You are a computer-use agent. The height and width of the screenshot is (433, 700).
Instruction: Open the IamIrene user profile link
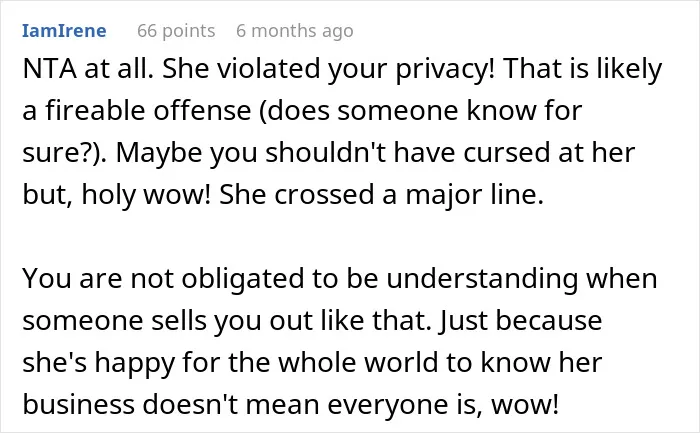pos(64,31)
